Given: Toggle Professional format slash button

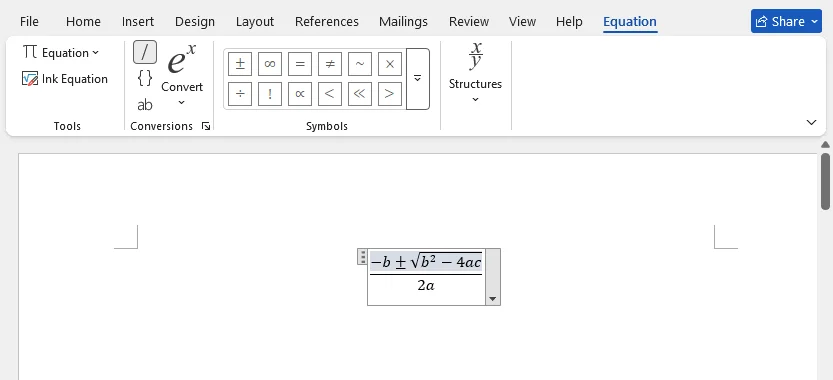Looking at the screenshot, I should [144, 52].
